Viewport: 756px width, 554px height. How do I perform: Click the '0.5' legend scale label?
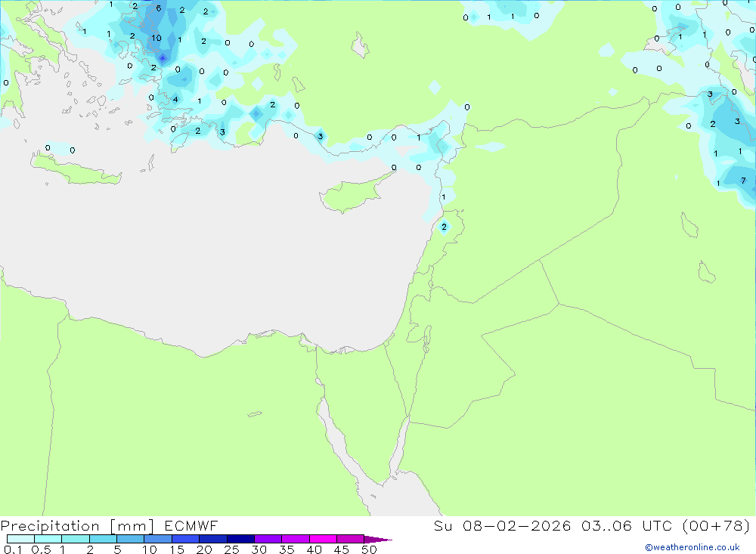(x=41, y=549)
